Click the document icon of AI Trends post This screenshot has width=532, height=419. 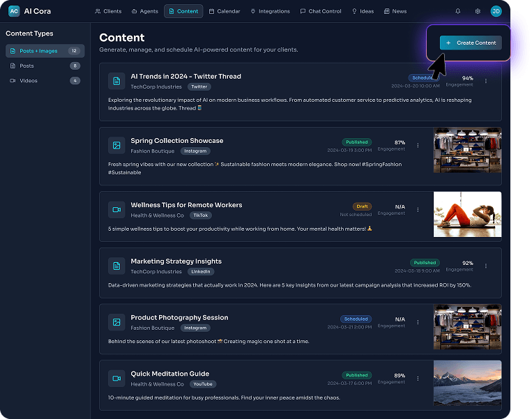tap(116, 81)
